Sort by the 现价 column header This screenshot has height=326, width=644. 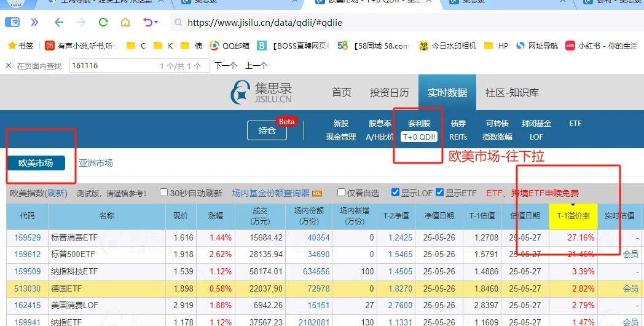[x=181, y=216]
